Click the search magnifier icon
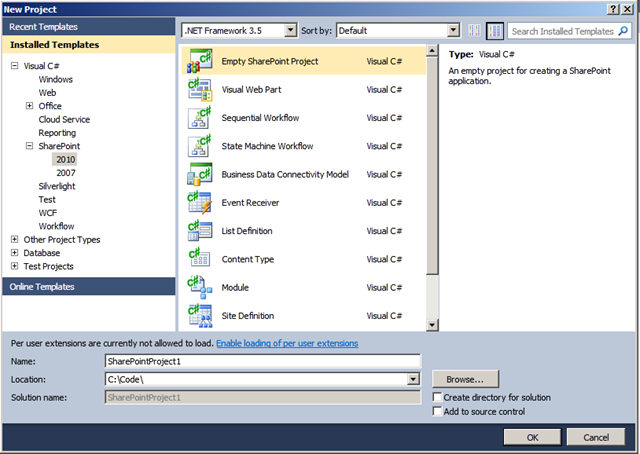The image size is (640, 454). (x=623, y=31)
